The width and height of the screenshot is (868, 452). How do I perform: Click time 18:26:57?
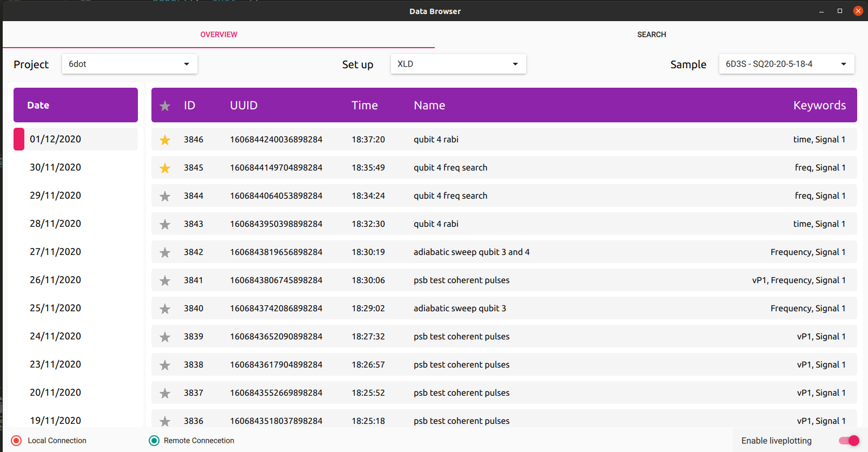368,365
